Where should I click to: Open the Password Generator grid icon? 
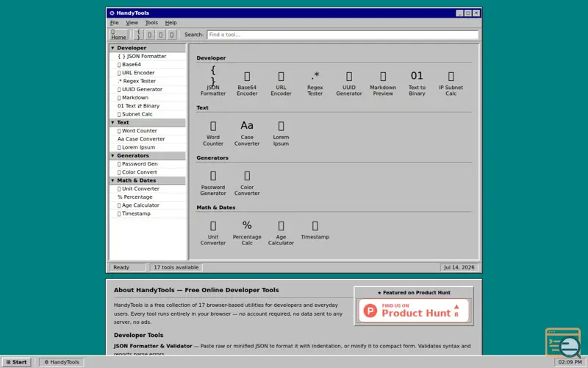pos(212,183)
